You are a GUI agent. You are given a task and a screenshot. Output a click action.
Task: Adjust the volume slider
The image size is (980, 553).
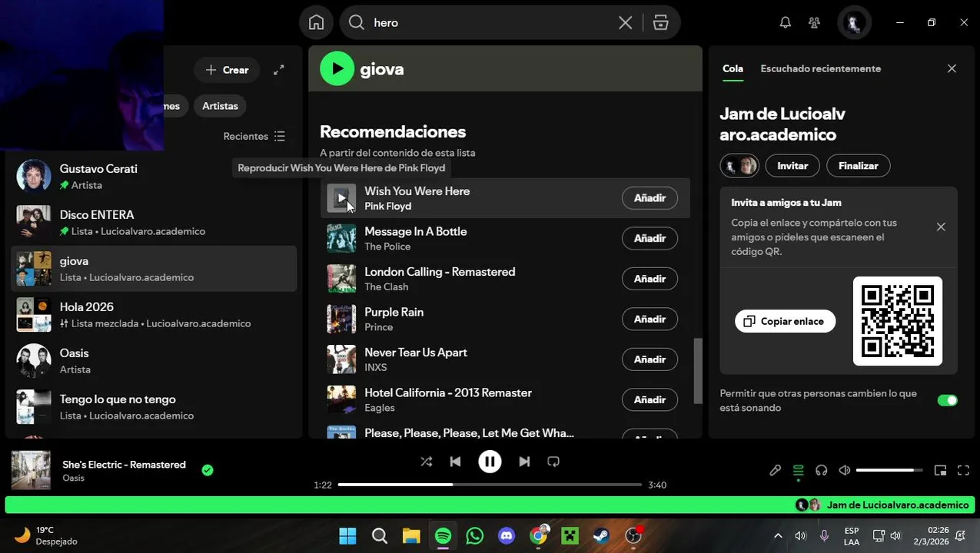889,470
